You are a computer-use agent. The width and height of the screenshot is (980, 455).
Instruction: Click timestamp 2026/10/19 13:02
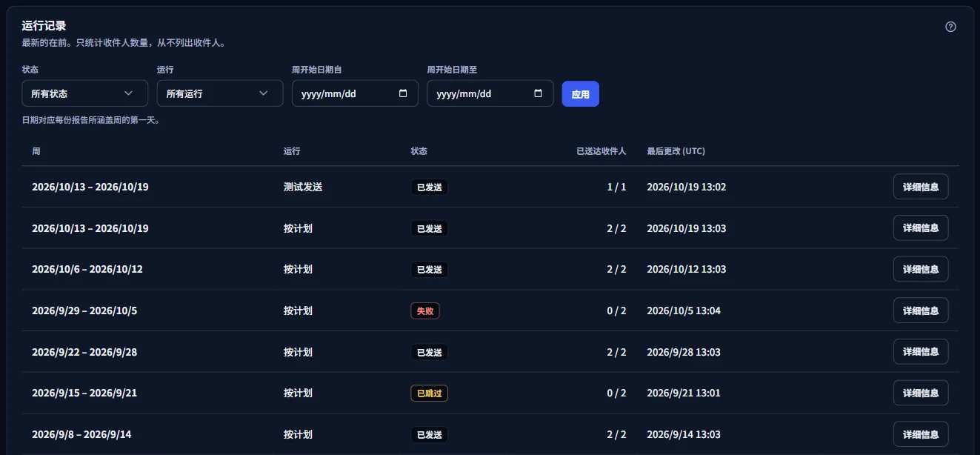pyautogui.click(x=687, y=187)
